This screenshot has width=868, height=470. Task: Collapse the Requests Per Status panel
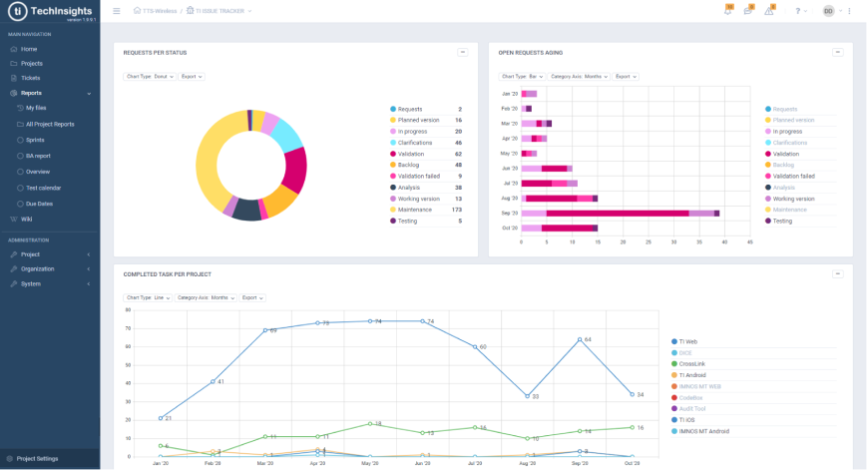pos(462,52)
